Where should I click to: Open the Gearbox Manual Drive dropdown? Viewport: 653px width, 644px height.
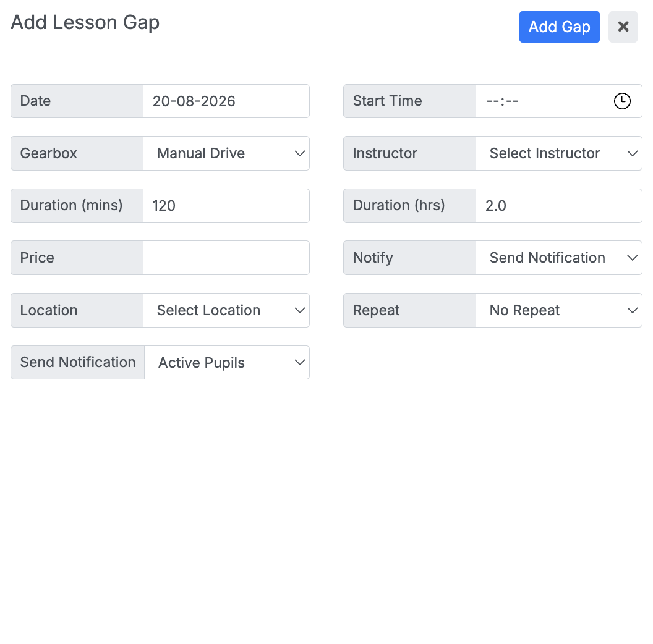tap(226, 153)
